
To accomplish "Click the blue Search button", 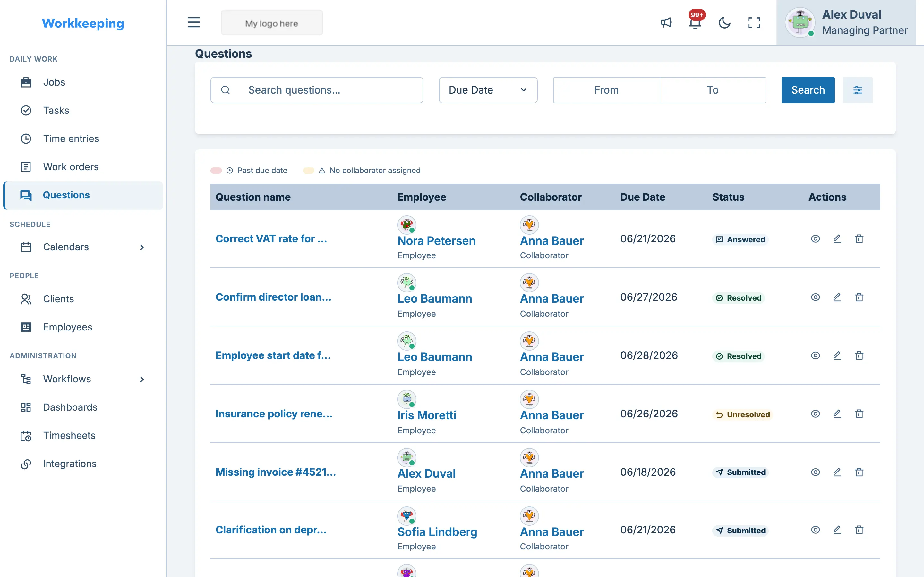I will point(808,90).
